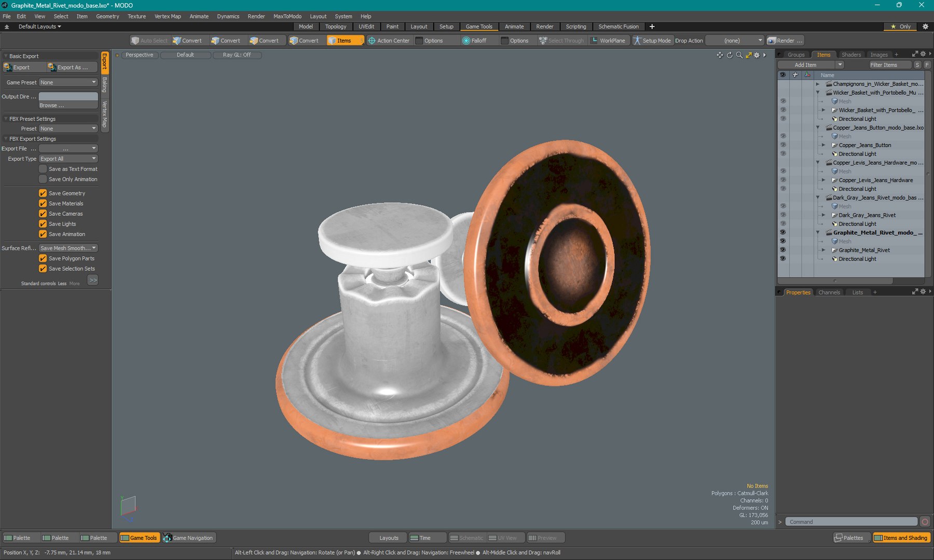
Task: Open the Drop Action (none) dropdown
Action: click(735, 40)
